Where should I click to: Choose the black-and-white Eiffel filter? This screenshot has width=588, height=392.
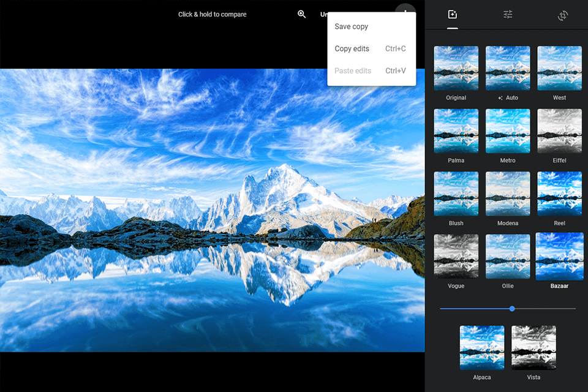(x=559, y=131)
